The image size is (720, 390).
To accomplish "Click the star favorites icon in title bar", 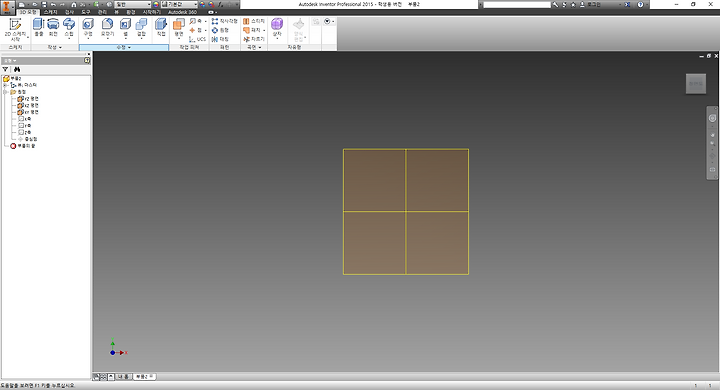I will pos(573,5).
